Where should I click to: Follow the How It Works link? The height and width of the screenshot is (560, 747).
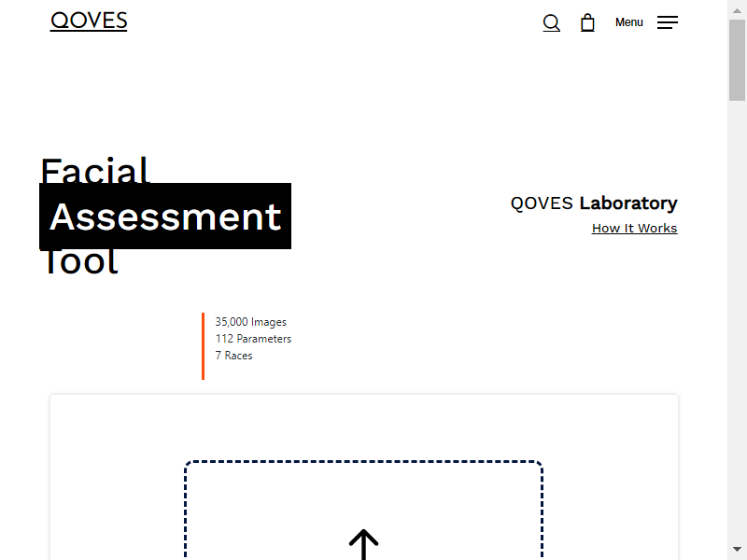click(635, 228)
